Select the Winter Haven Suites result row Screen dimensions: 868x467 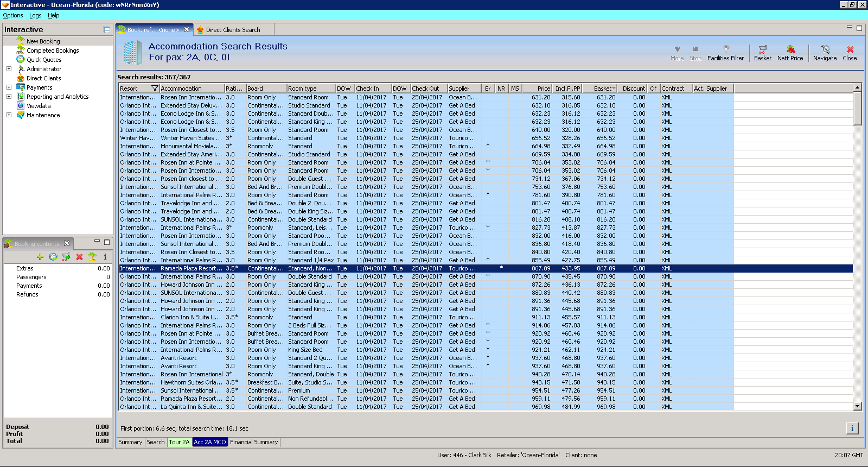(486, 138)
